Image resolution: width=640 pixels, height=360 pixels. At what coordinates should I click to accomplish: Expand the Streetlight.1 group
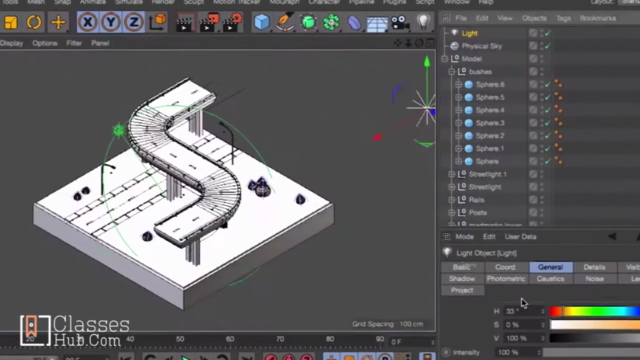point(451,174)
